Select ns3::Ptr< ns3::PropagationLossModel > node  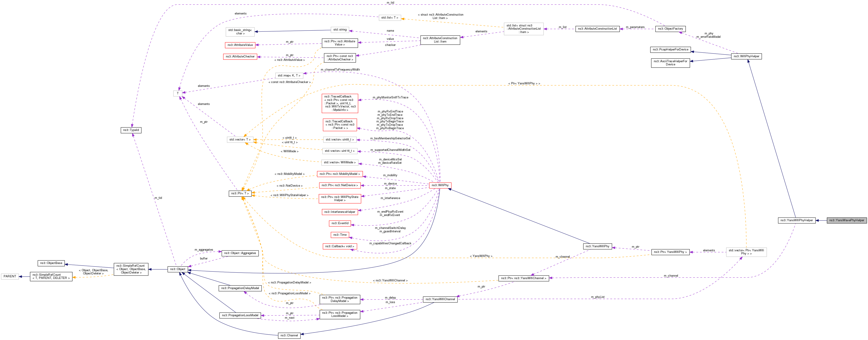pyautogui.click(x=340, y=314)
